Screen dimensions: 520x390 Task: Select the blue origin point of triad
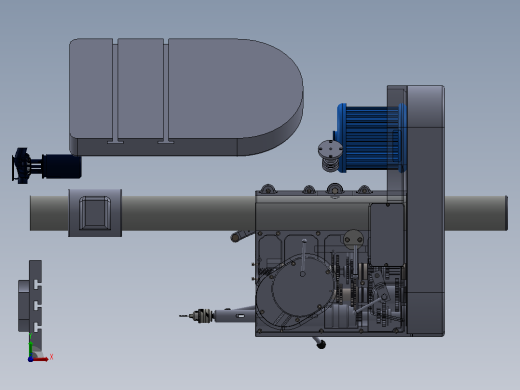[30, 359]
